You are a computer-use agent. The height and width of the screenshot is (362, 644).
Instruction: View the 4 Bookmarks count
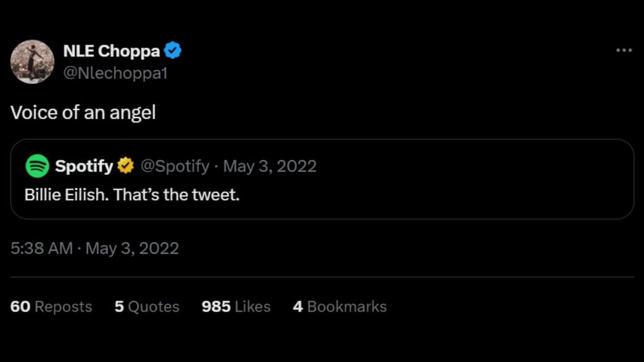pyautogui.click(x=340, y=306)
